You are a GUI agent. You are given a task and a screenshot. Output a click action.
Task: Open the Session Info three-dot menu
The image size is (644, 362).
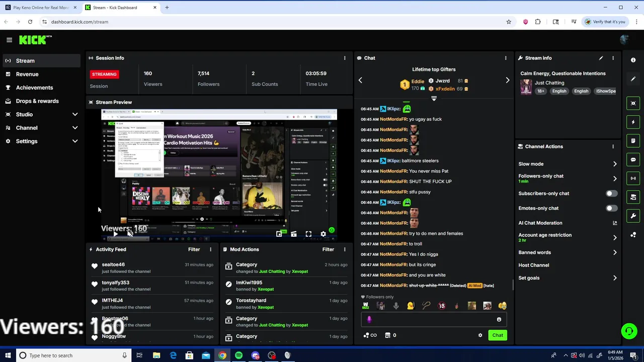click(x=345, y=58)
